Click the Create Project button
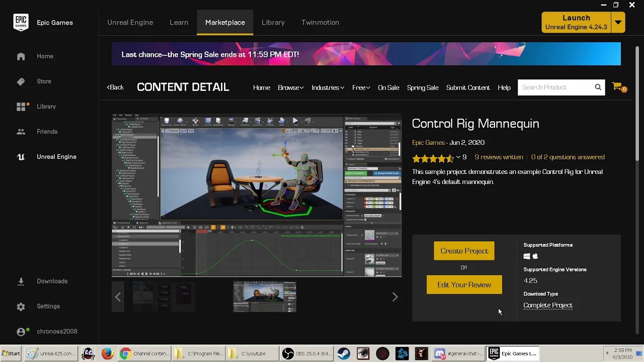Screen dimensions: 644x362 pos(464,251)
